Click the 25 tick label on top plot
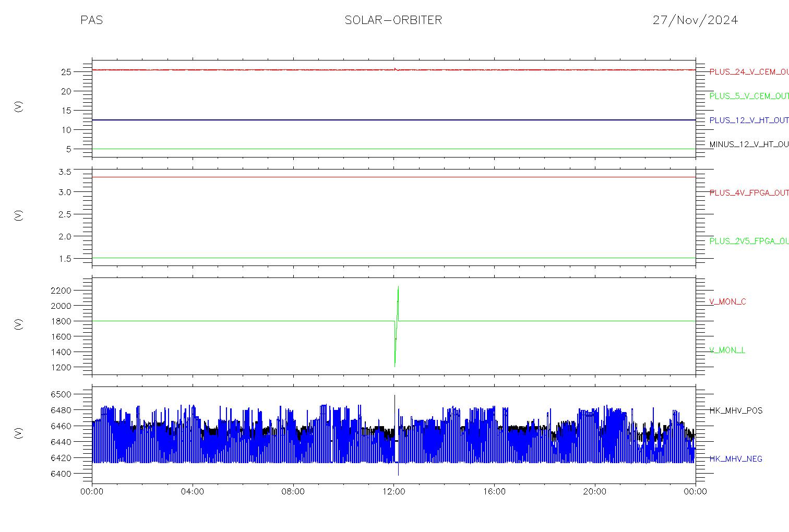The width and height of the screenshot is (789, 532). coord(65,72)
